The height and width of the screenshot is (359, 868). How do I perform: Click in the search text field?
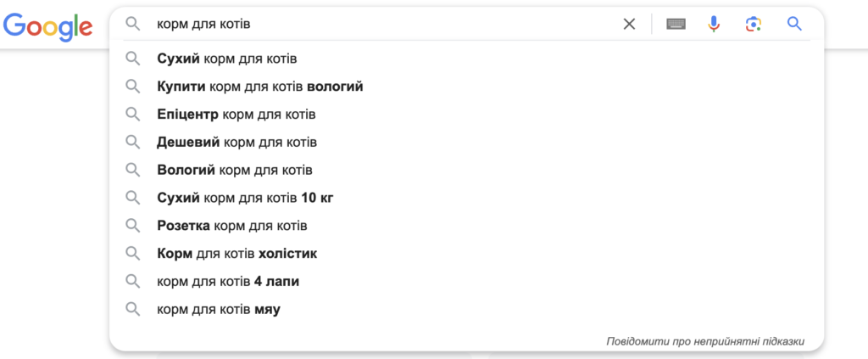[381, 24]
